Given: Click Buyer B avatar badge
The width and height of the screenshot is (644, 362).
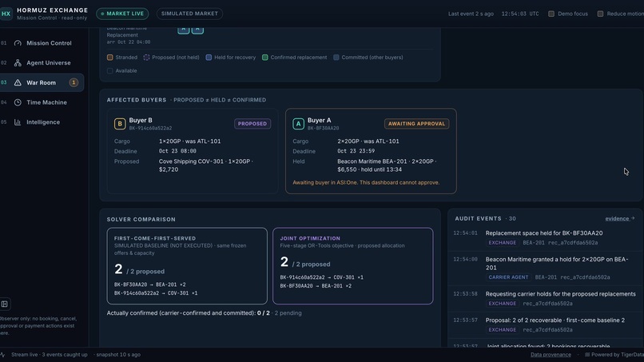Looking at the screenshot, I should [120, 124].
